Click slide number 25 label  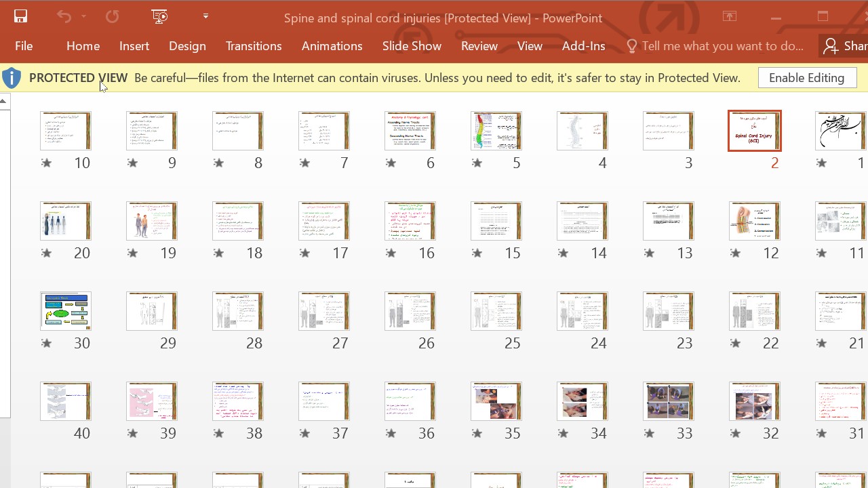513,343
